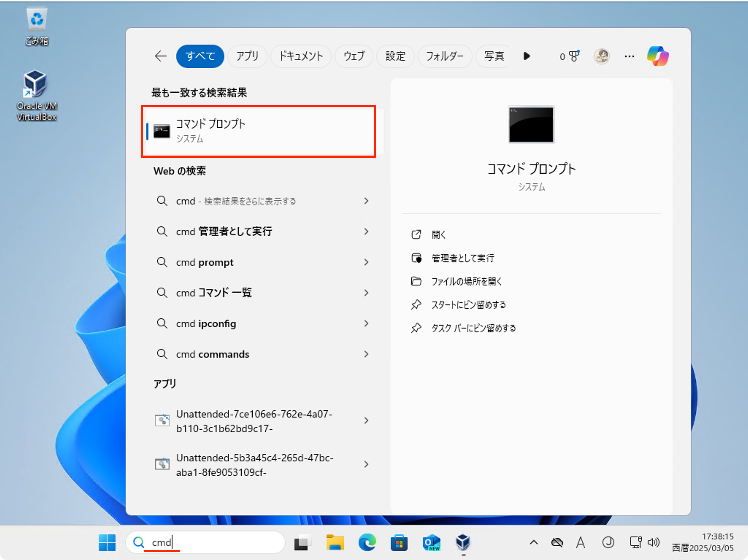The width and height of the screenshot is (748, 560).
Task: Open the volume icon in system tray
Action: (654, 543)
